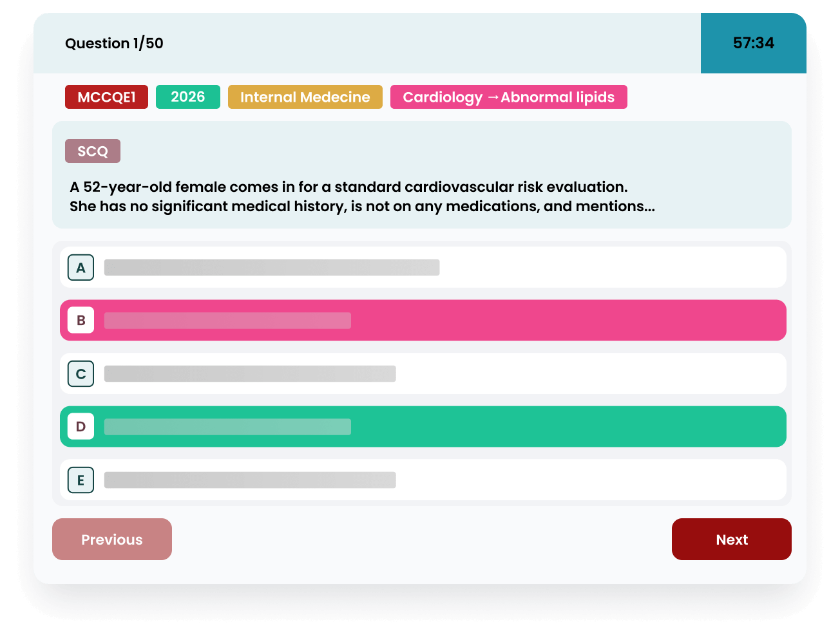
Task: Click answer option C placeholder text bar
Action: (250, 374)
